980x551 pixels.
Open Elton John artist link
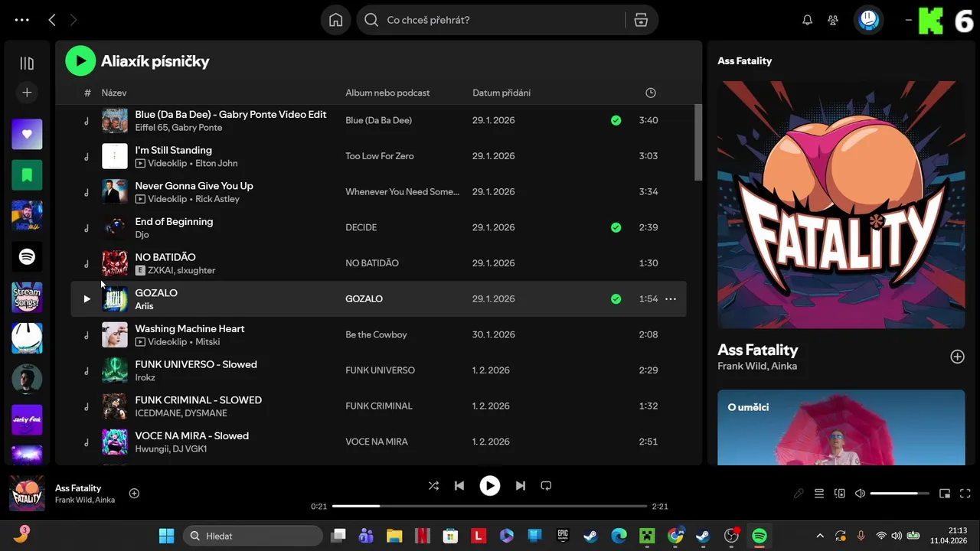[217, 163]
